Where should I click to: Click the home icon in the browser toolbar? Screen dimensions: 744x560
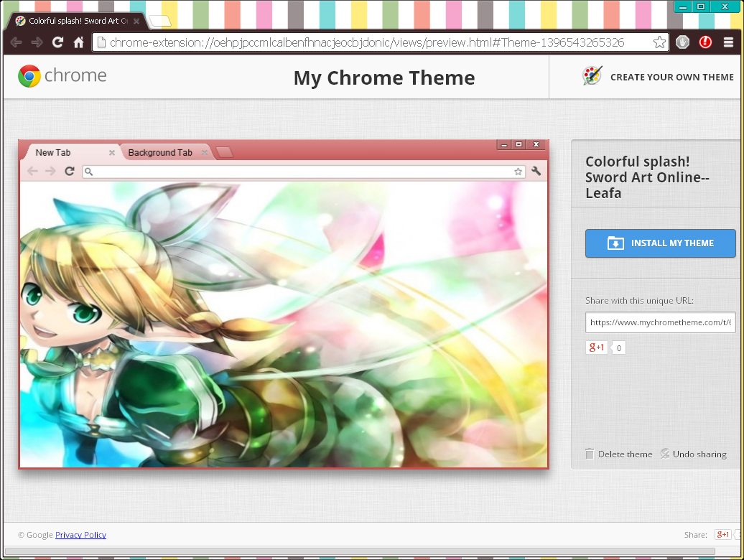[x=78, y=42]
